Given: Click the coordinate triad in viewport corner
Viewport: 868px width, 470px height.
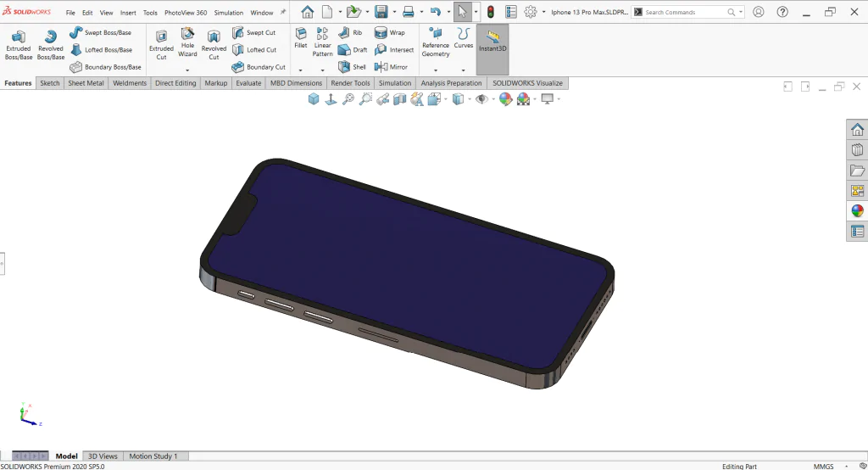Looking at the screenshot, I should [30, 415].
